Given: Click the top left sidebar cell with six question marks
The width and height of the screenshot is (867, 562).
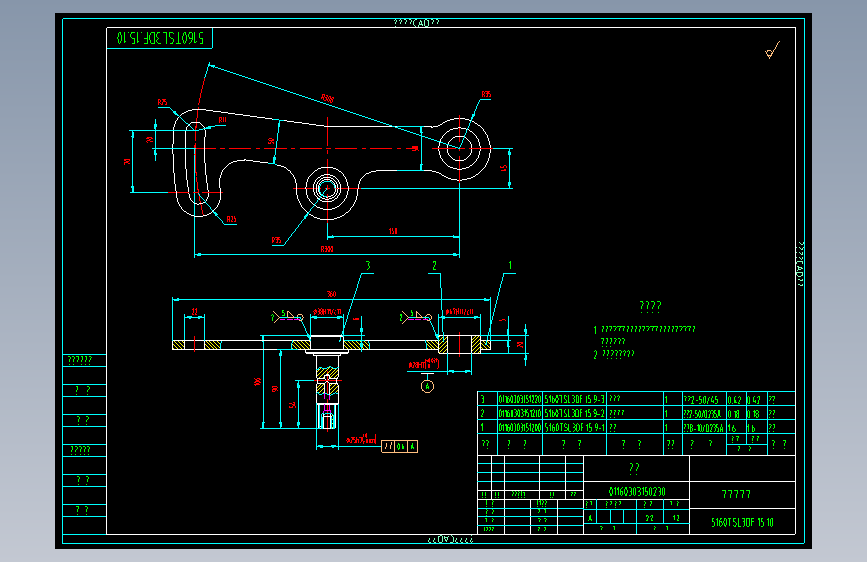Looking at the screenshot, I should tap(84, 360).
